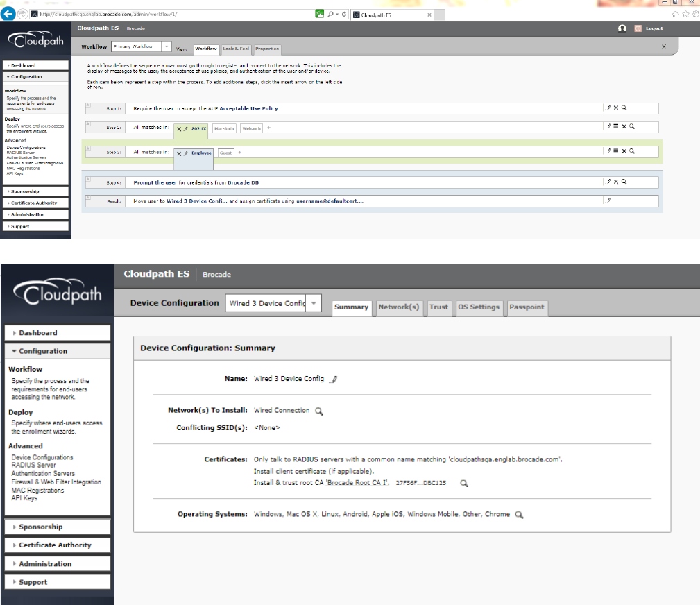This screenshot has width=700, height=605.
Task: Switch to the Passpoint tab
Action: click(527, 307)
